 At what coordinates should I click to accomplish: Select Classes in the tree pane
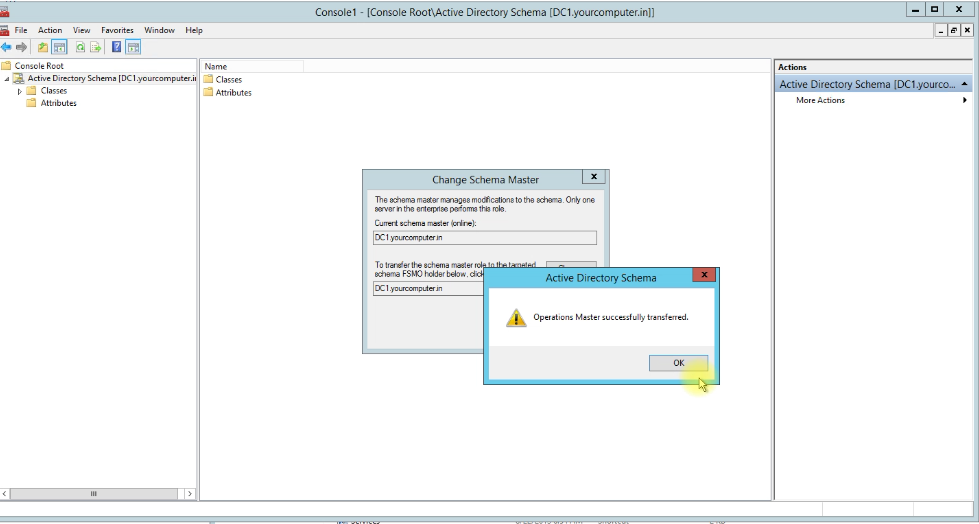[54, 91]
